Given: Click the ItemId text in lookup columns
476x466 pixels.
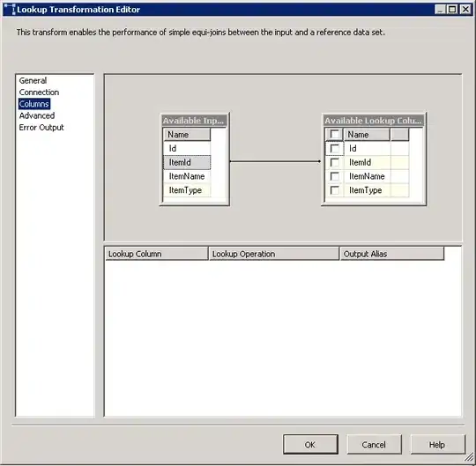Looking at the screenshot, I should click(360, 162).
